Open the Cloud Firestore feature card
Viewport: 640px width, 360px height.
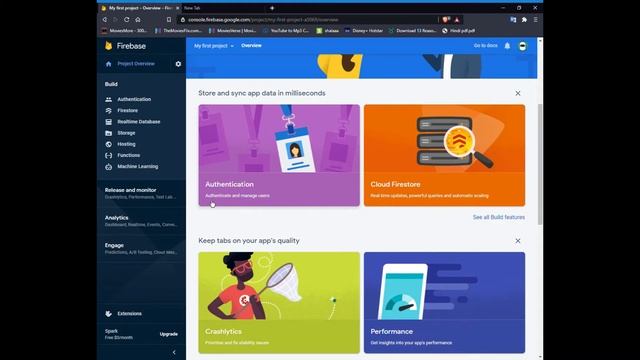(444, 155)
